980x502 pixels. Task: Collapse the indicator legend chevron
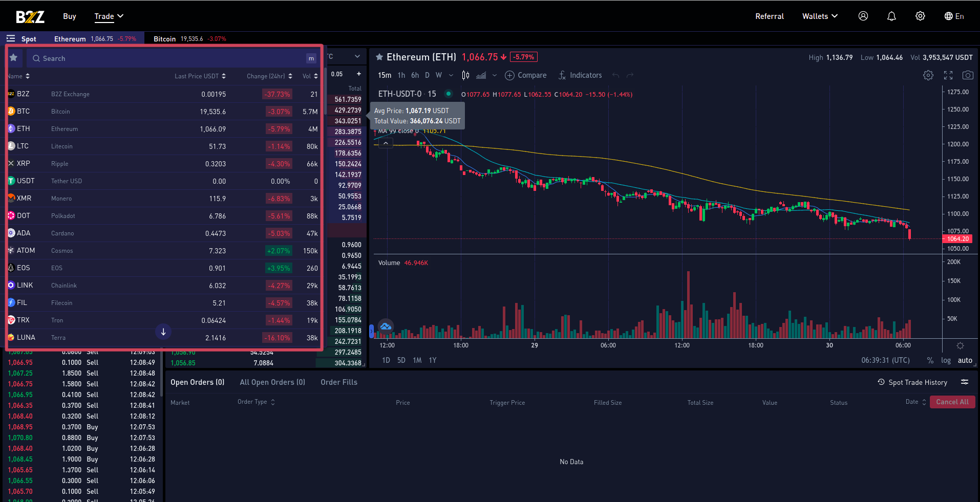point(386,143)
